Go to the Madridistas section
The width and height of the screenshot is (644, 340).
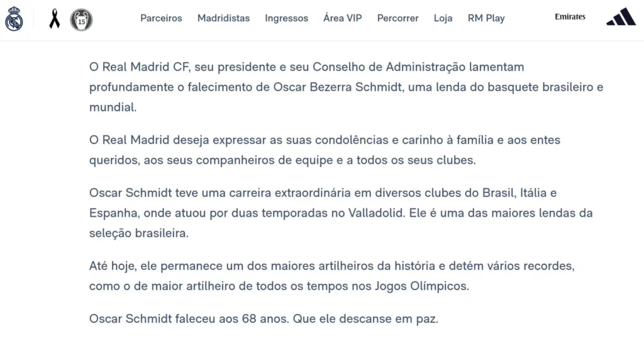(223, 18)
